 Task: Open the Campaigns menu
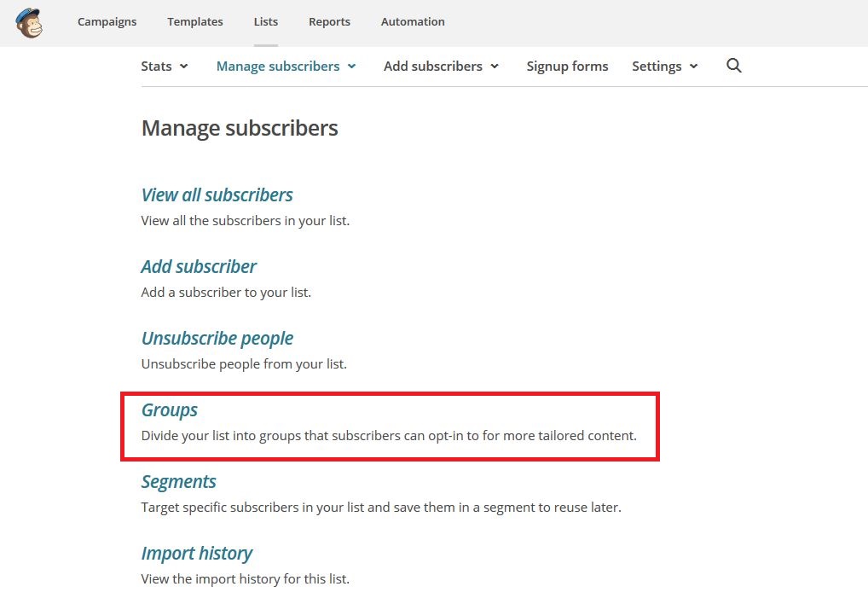point(107,21)
